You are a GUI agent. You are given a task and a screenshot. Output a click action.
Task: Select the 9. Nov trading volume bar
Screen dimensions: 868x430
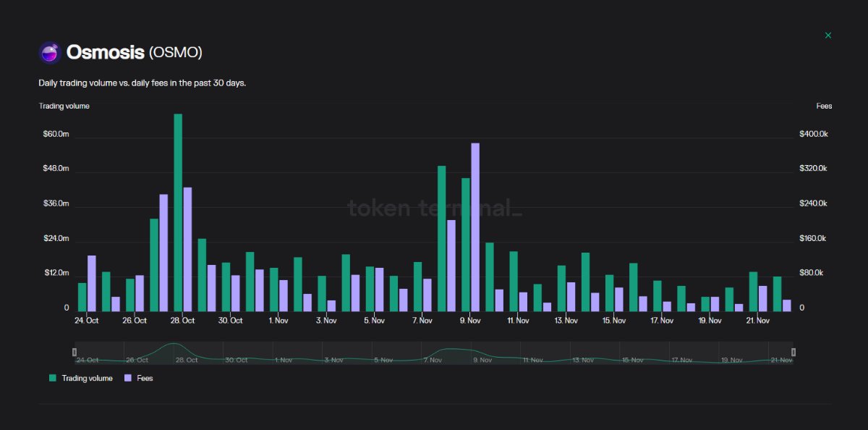pyautogui.click(x=466, y=245)
